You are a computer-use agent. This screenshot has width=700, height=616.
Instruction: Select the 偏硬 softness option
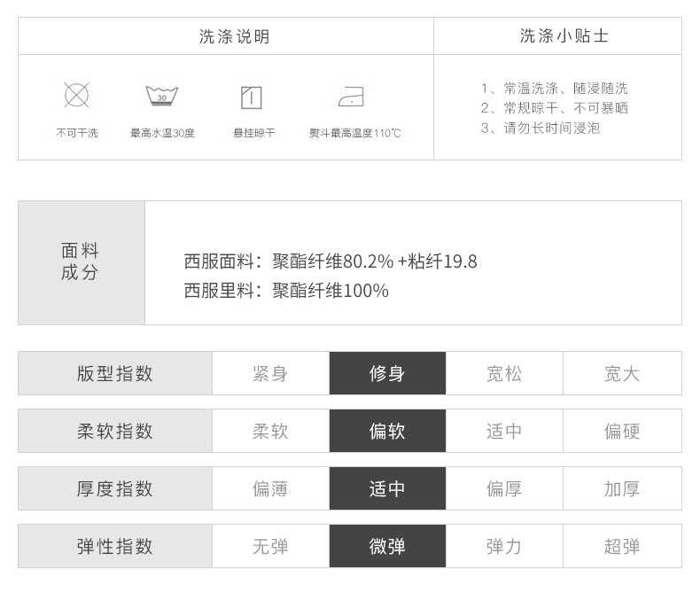coord(622,431)
